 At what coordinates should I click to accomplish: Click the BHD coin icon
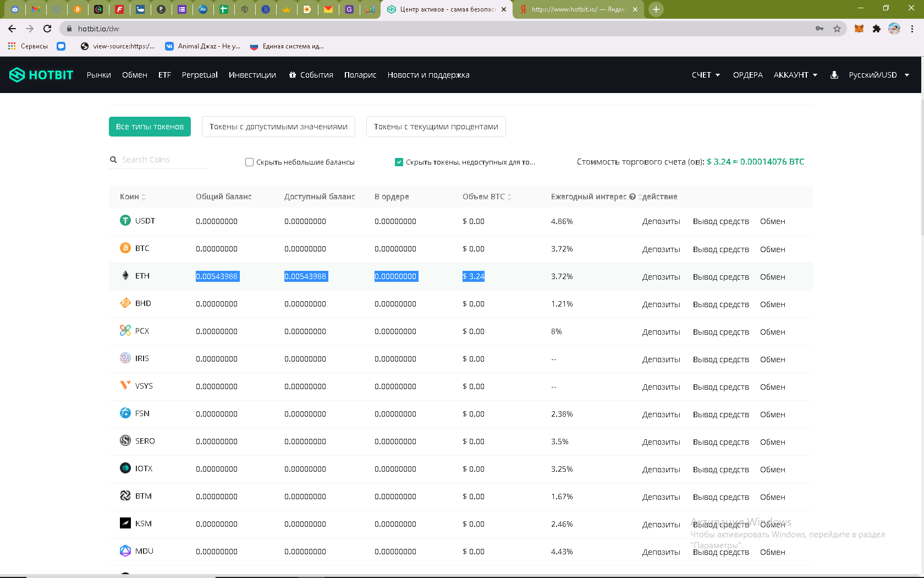tap(125, 303)
